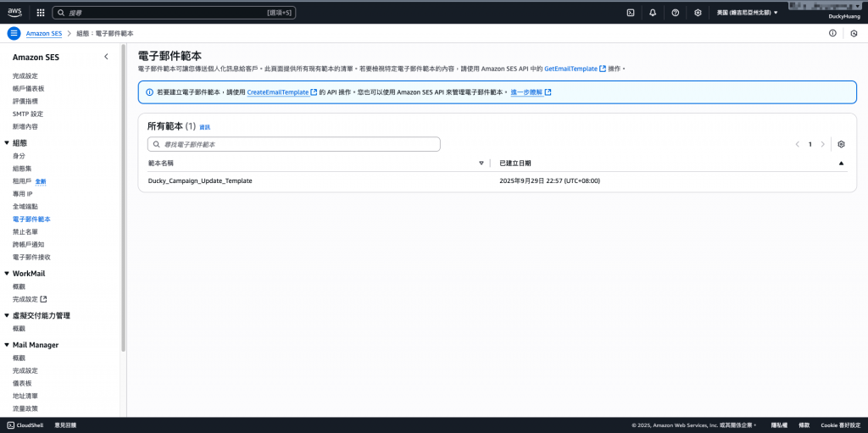868x433 pixels.
Task: Toggle the hamburger navigation menu
Action: point(14,33)
